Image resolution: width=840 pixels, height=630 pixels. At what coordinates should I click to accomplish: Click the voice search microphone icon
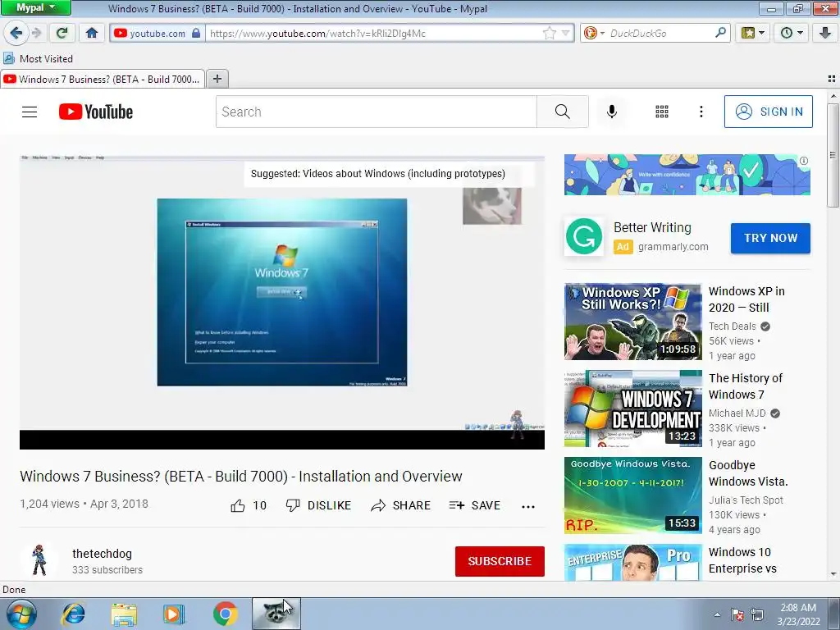click(612, 112)
